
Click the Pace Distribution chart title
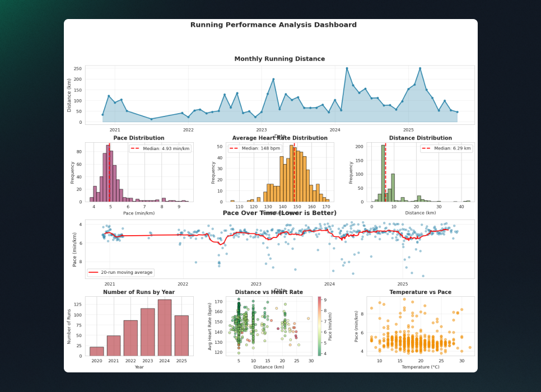(x=139, y=138)
